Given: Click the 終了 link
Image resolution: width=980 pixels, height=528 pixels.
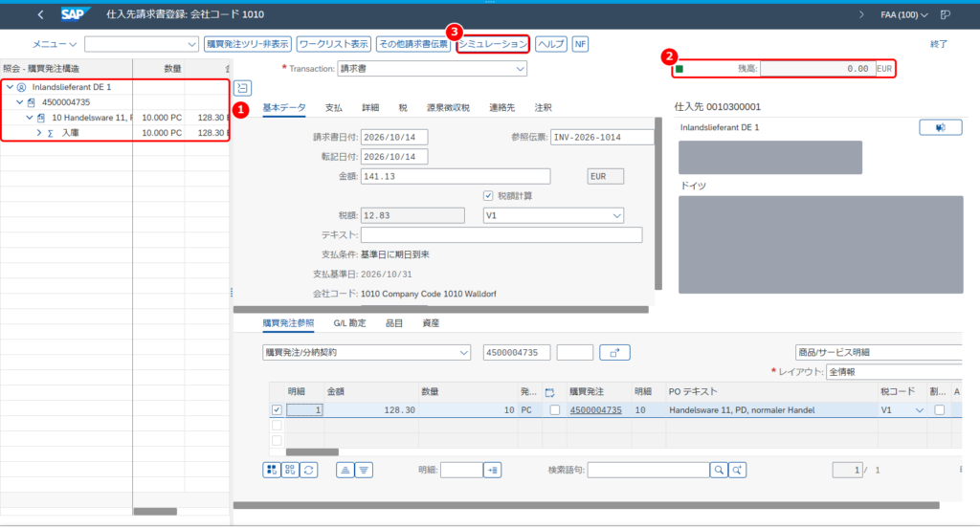Looking at the screenshot, I should pos(939,44).
